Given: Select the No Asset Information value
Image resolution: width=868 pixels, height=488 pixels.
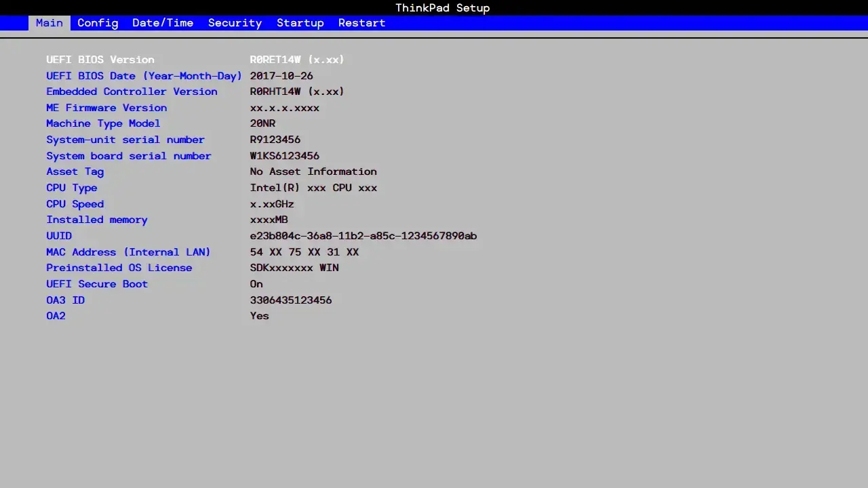Looking at the screenshot, I should pyautogui.click(x=313, y=171).
